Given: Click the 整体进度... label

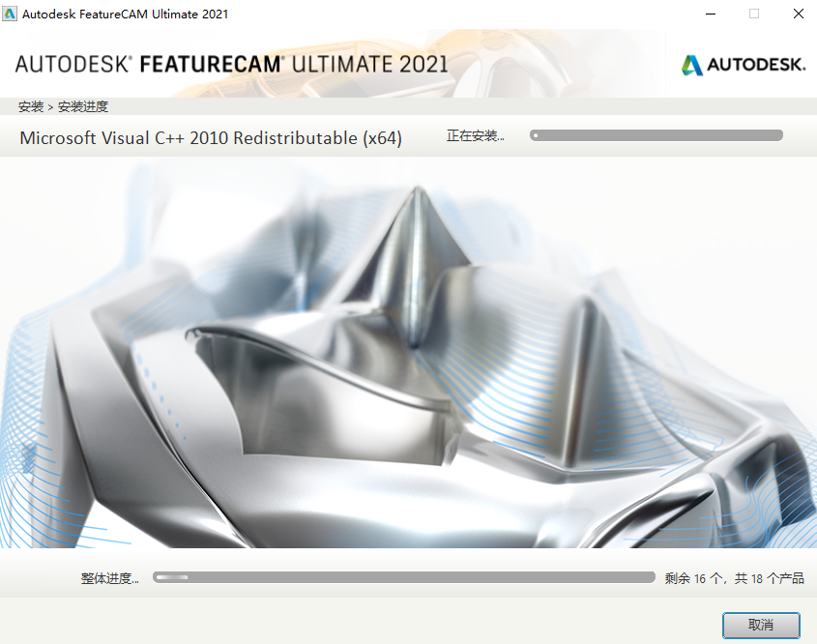Looking at the screenshot, I should (x=110, y=578).
